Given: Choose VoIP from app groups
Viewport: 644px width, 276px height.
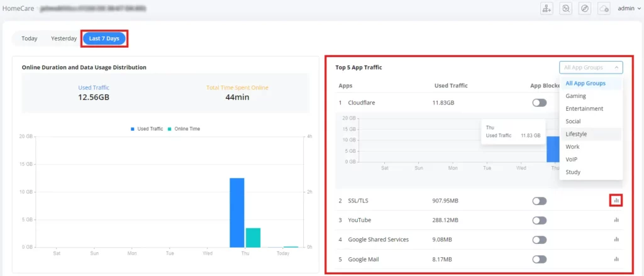Looking at the screenshot, I should pos(591,159).
